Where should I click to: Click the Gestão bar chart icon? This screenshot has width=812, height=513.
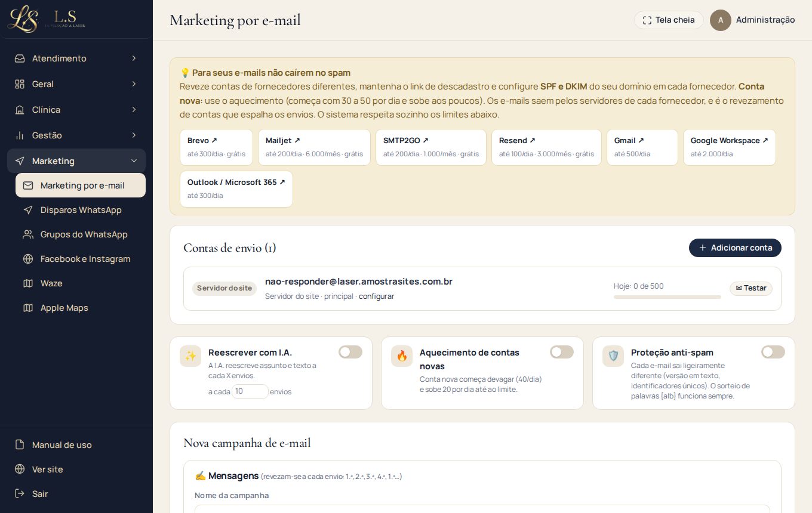tap(20, 135)
